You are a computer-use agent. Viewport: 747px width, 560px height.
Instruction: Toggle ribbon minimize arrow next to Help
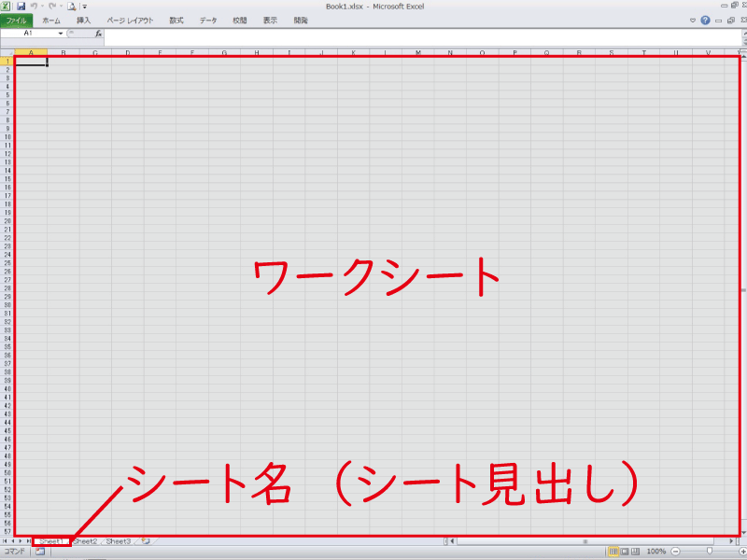point(692,20)
